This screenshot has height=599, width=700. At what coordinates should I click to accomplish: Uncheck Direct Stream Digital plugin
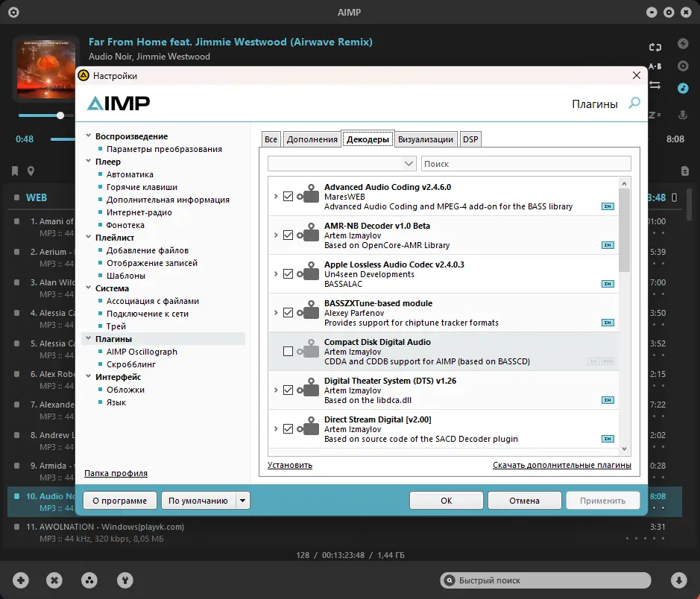click(288, 429)
